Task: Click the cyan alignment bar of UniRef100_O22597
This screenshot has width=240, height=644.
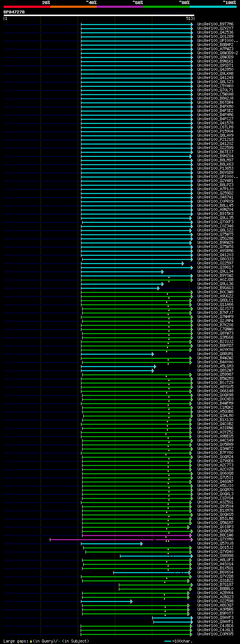Action: click(132, 263)
